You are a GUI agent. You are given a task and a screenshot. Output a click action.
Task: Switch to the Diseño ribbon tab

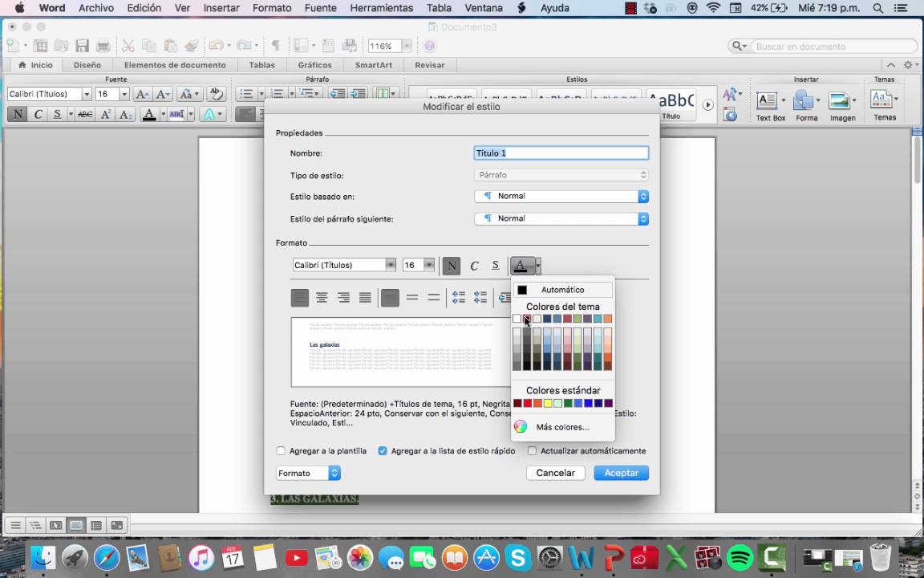click(87, 65)
